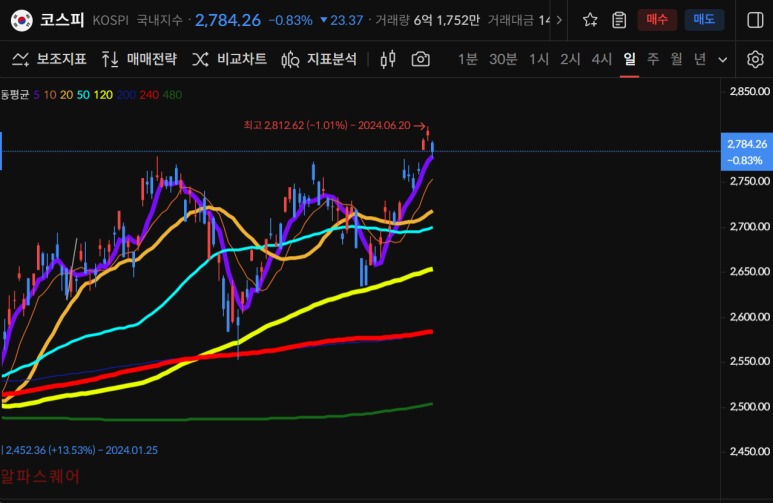Click the 2,550.00 axis label
The height and width of the screenshot is (503, 773).
(x=750, y=361)
